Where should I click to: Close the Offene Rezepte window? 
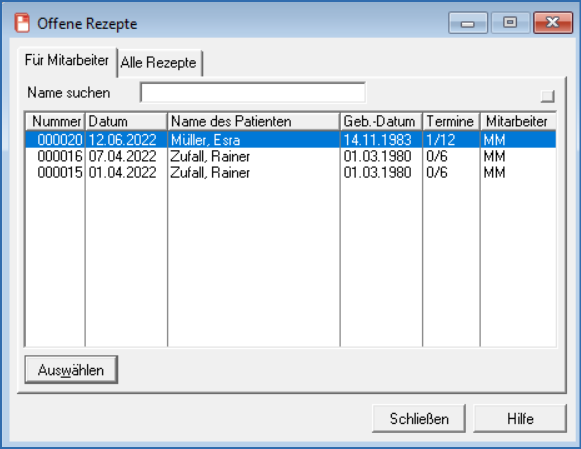pos(553,23)
